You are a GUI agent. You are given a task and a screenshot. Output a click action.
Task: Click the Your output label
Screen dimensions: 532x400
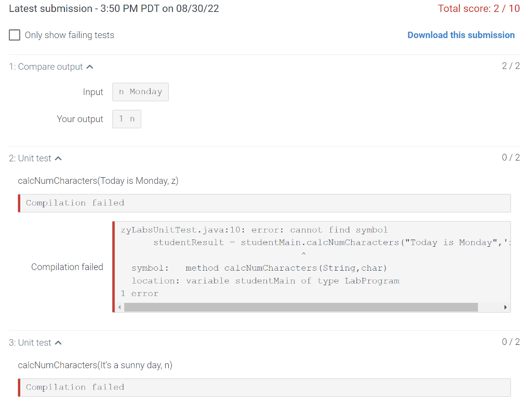point(79,119)
